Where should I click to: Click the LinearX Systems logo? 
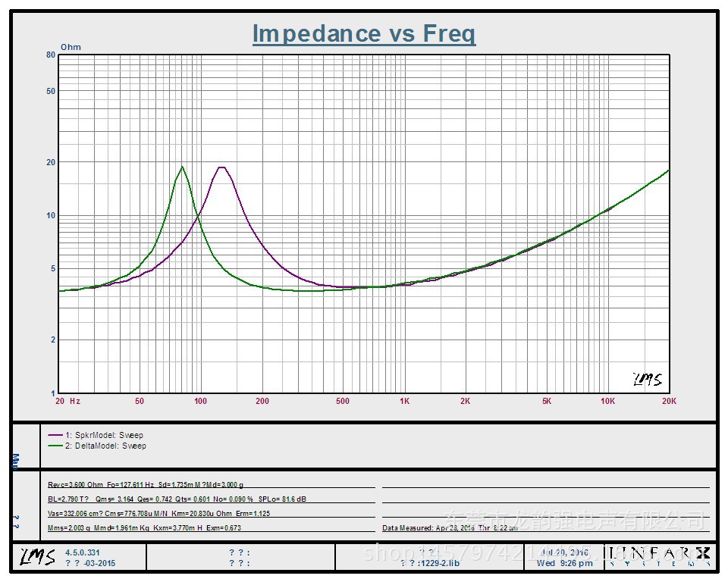(x=659, y=556)
